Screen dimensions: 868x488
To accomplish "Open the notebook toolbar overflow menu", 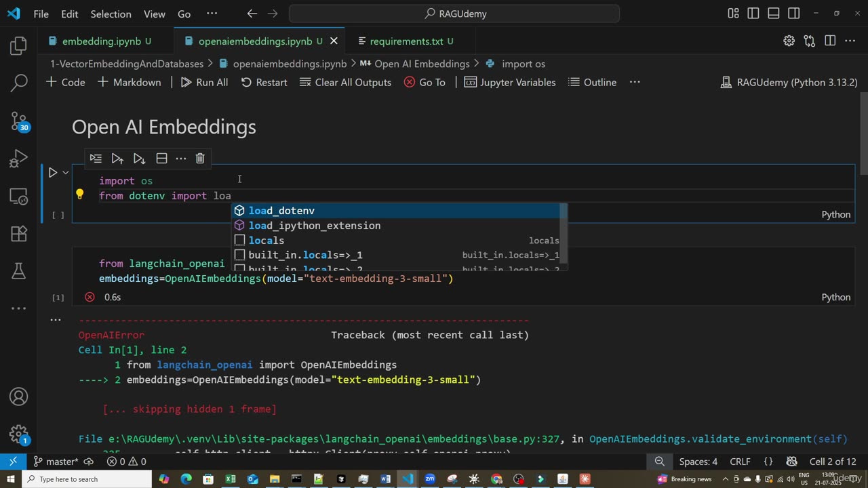I will [635, 82].
